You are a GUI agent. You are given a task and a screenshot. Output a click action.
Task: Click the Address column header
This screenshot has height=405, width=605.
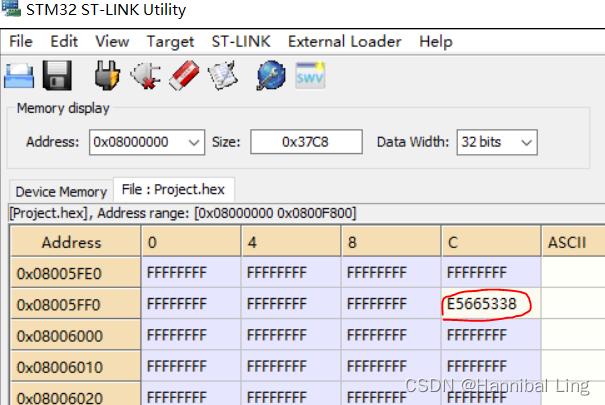76,242
